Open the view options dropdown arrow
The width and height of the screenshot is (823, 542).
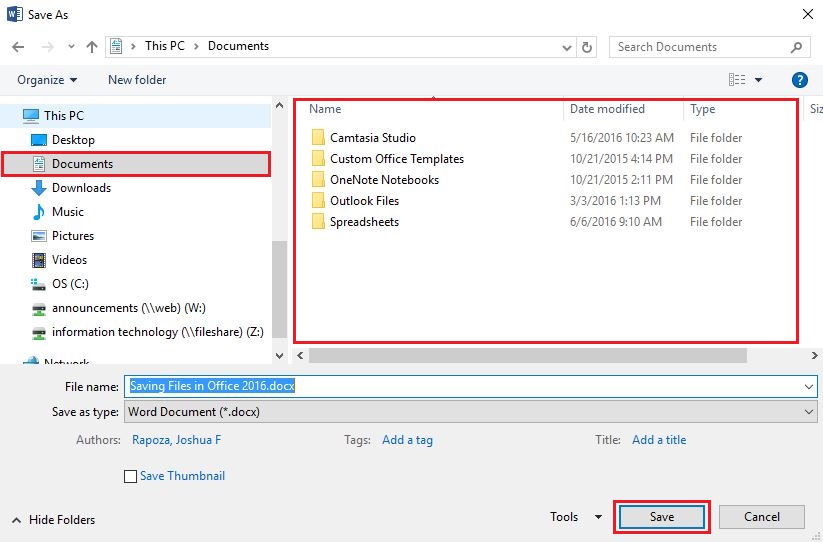(x=758, y=80)
